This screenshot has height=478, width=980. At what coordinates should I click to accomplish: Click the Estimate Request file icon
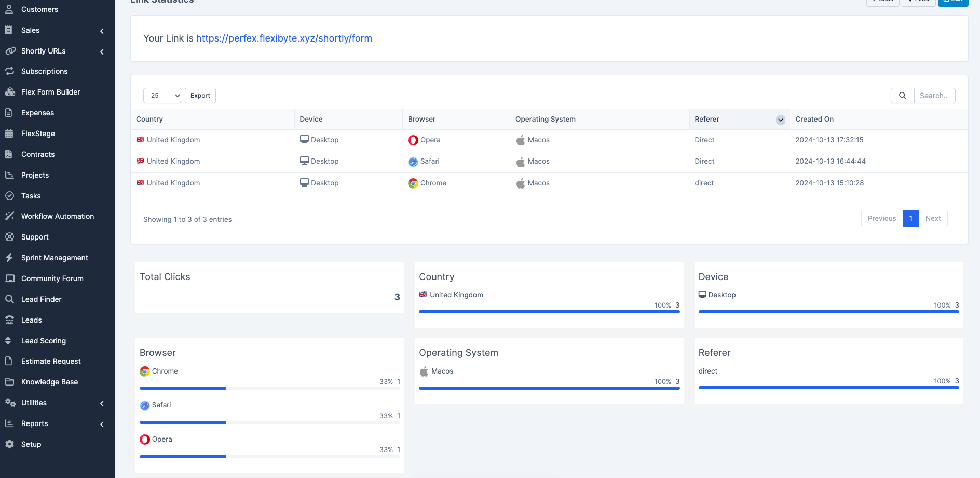coord(9,361)
